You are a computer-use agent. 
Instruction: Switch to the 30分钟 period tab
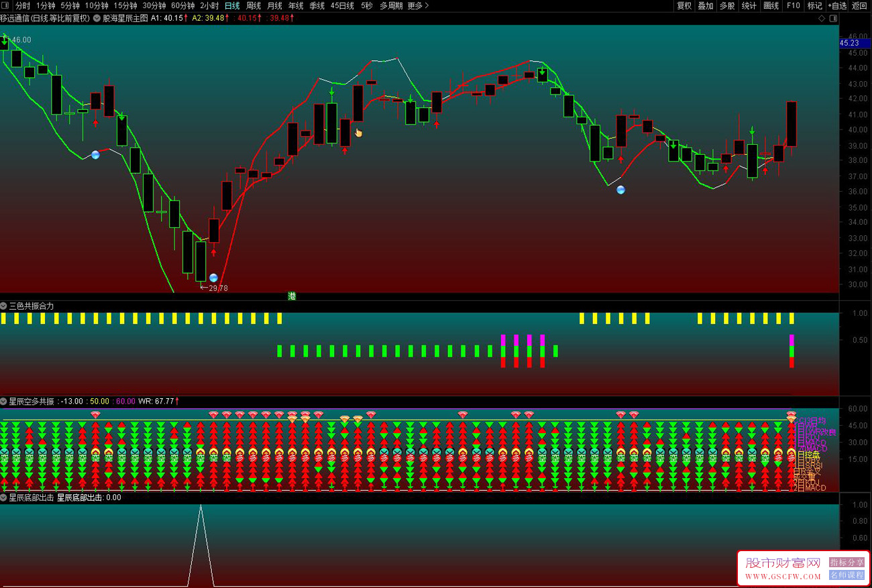point(154,5)
